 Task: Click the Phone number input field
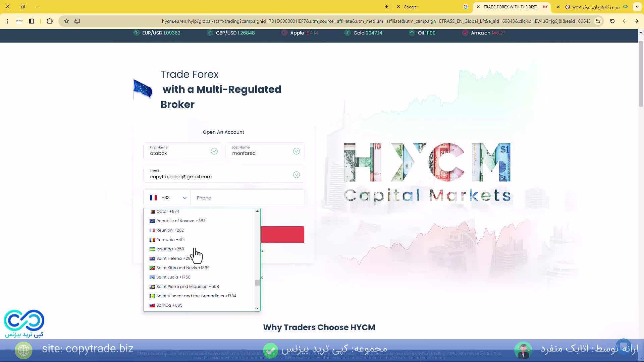pos(247,198)
